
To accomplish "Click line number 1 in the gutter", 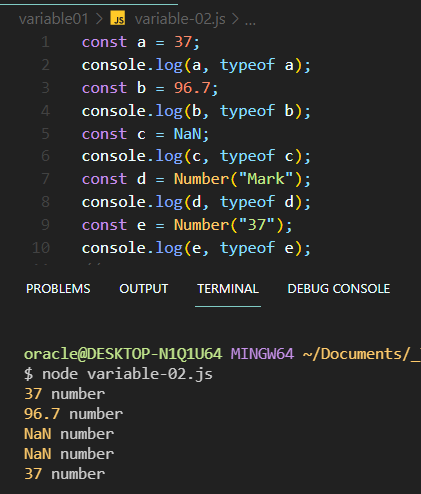I will [x=46, y=42].
